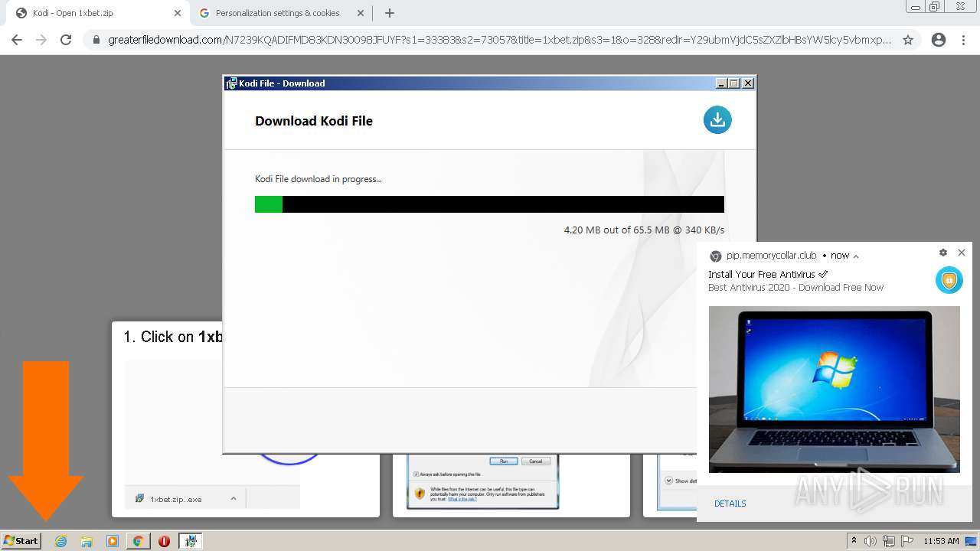The image size is (980, 551).
Task: Toggle 'Always ask before opening this file'
Action: [x=416, y=474]
